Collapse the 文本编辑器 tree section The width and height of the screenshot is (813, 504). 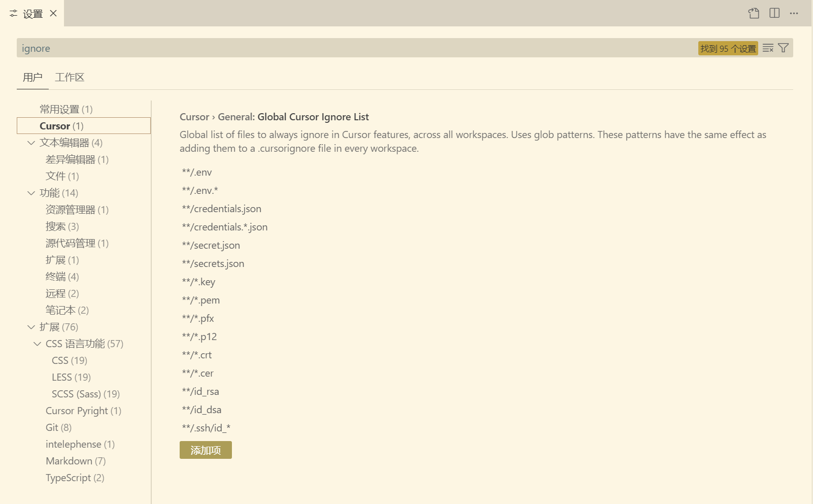coord(31,143)
